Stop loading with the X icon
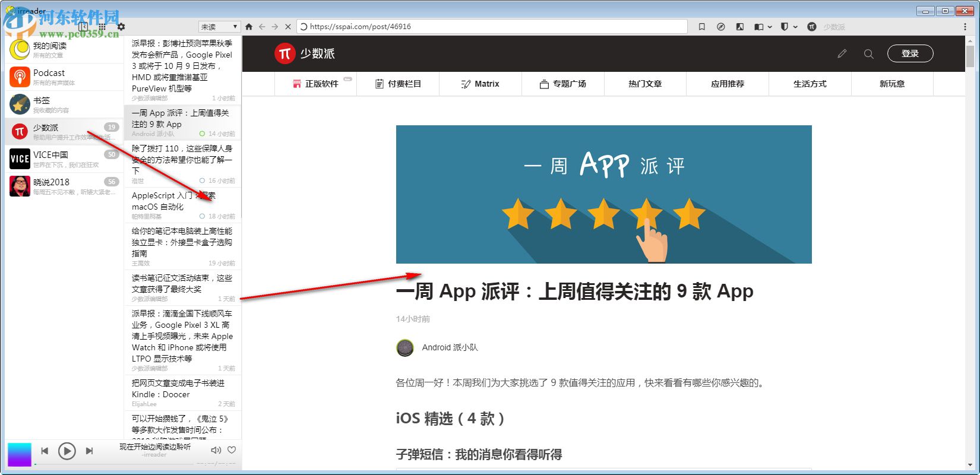The height and width of the screenshot is (475, 980). coord(288,27)
